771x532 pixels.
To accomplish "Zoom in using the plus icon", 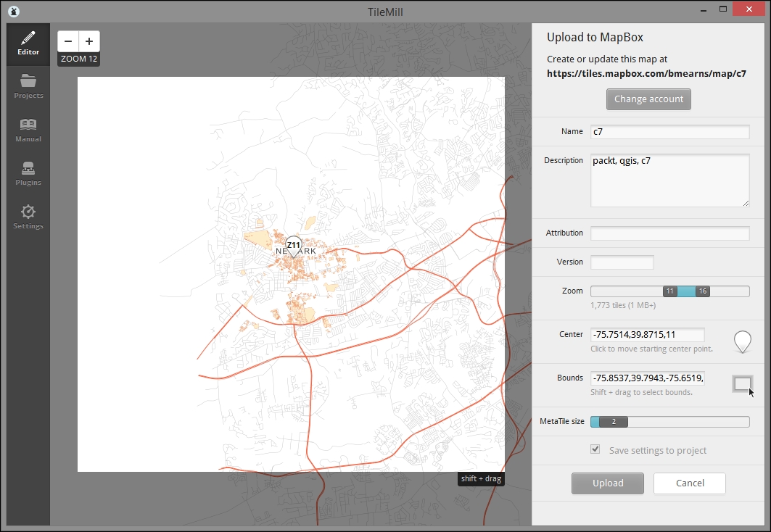I will [x=88, y=41].
